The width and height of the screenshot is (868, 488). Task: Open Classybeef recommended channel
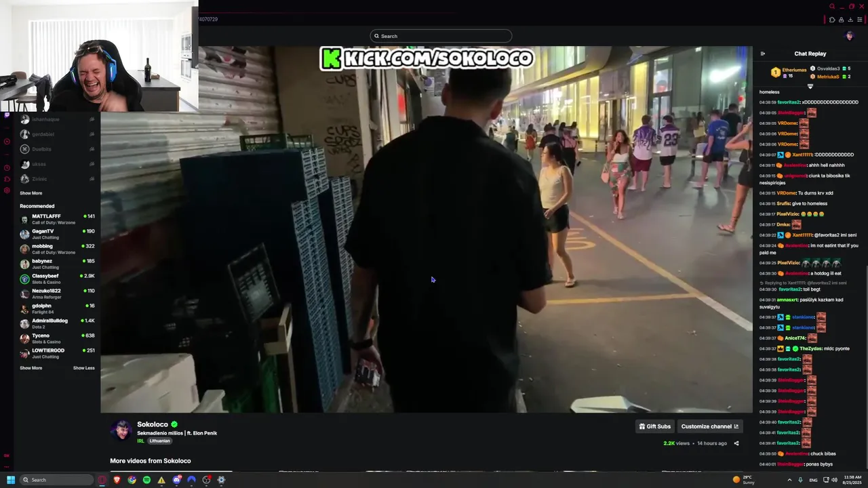point(58,279)
